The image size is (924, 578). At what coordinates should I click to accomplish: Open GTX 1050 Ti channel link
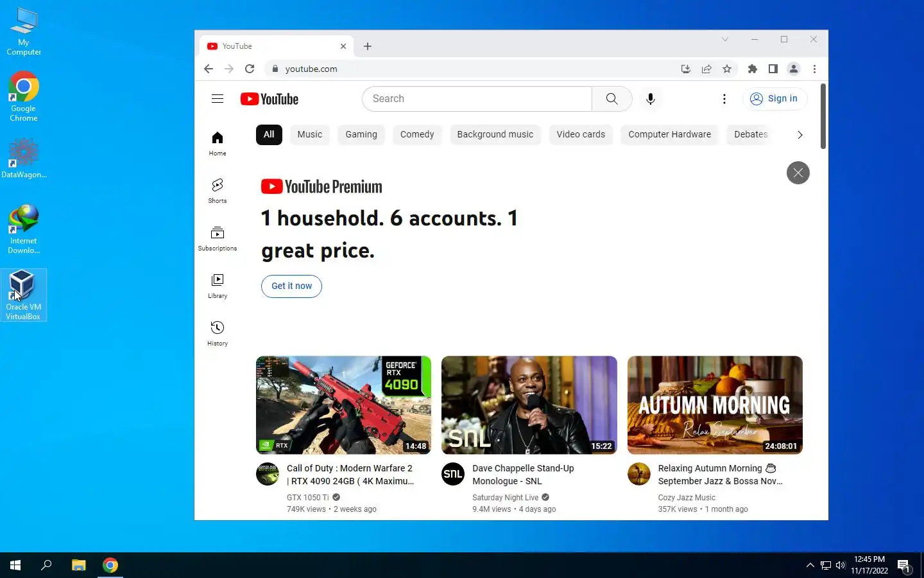click(x=308, y=498)
